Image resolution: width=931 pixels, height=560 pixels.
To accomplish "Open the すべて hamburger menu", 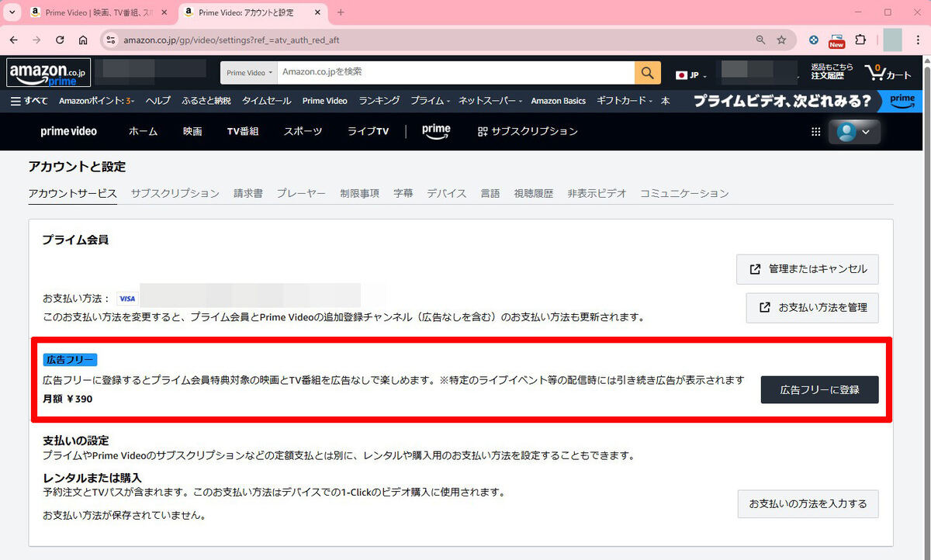I will tap(29, 101).
